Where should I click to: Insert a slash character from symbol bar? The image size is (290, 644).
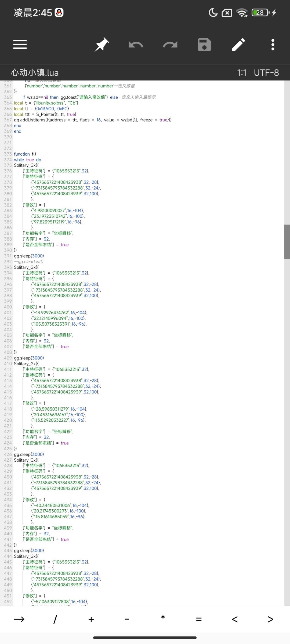(x=55, y=619)
